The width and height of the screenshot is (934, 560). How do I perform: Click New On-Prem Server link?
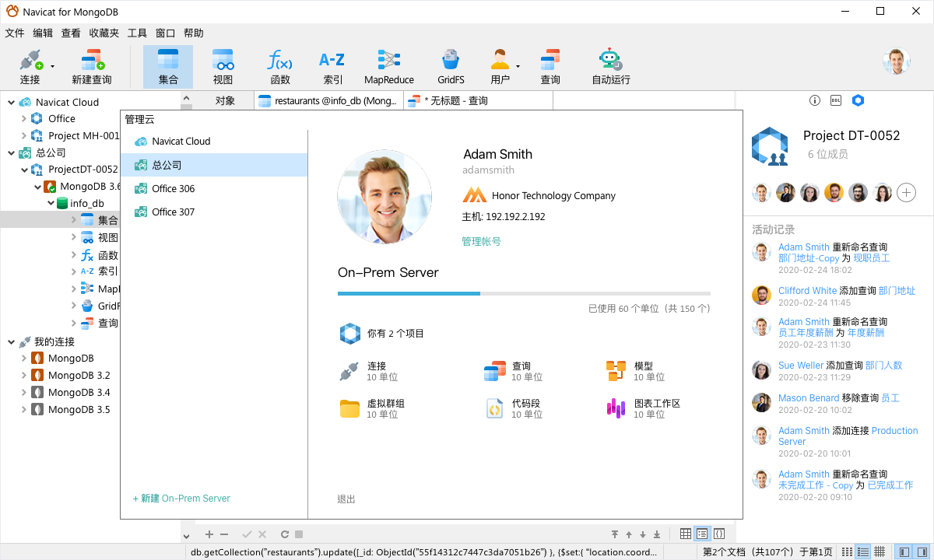pyautogui.click(x=181, y=499)
